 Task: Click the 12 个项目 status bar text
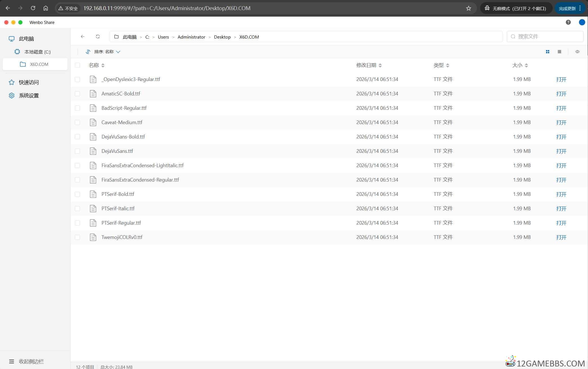(x=85, y=367)
